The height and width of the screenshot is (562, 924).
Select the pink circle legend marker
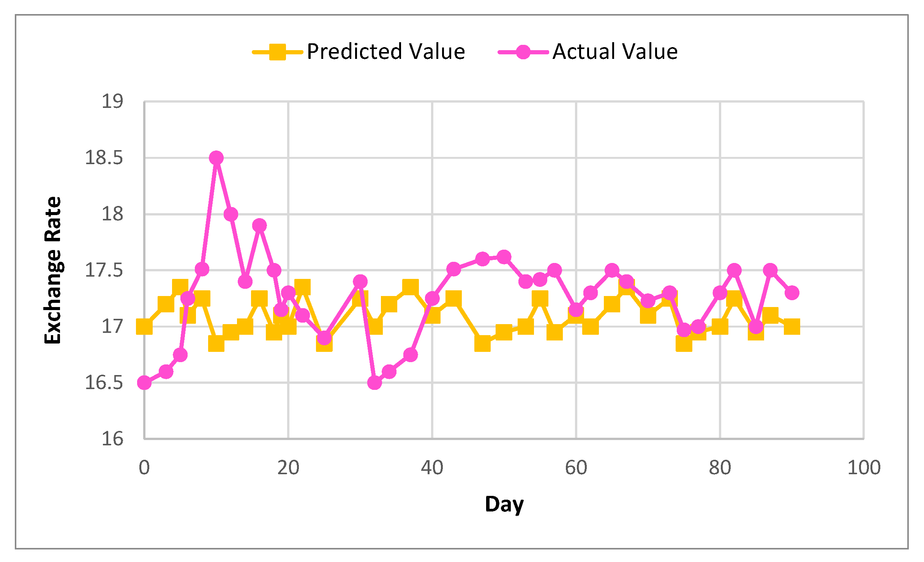click(x=523, y=52)
